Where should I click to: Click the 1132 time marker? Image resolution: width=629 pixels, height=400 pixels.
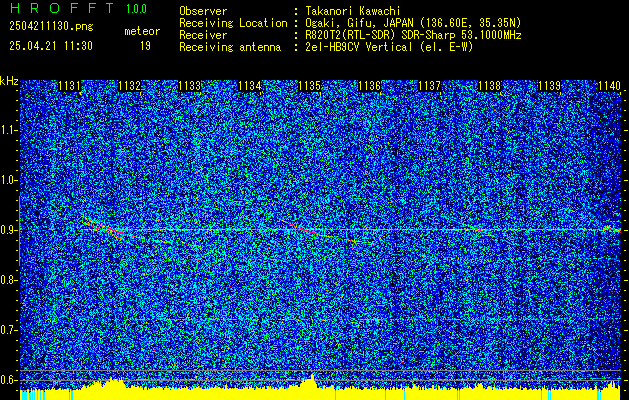click(x=130, y=86)
